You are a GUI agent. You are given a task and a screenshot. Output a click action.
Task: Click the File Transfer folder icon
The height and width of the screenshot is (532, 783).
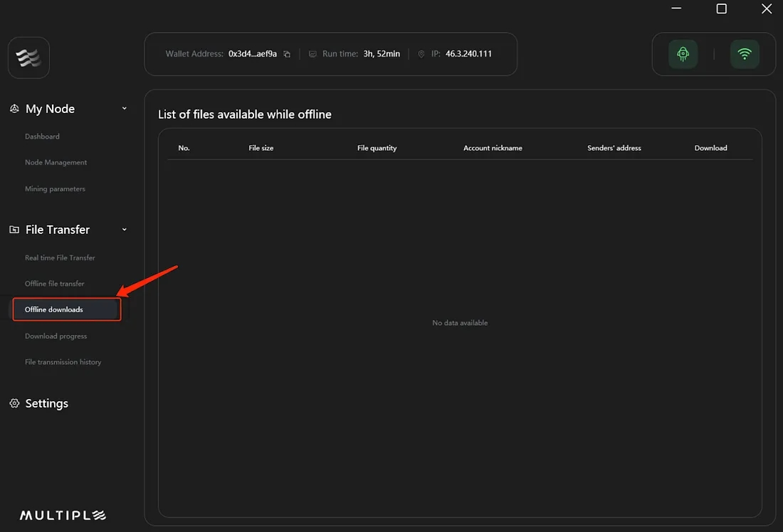14,230
